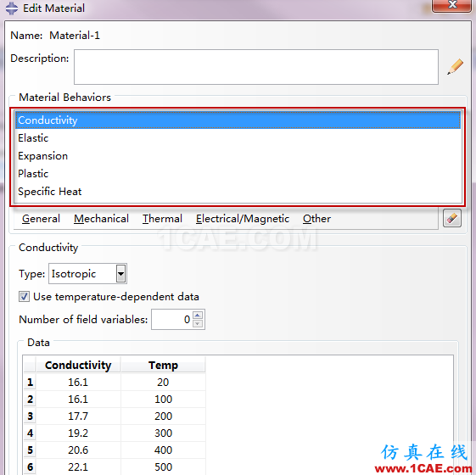Click the pencil icon to edit the description
This screenshot has height=475, width=476.
click(x=455, y=66)
